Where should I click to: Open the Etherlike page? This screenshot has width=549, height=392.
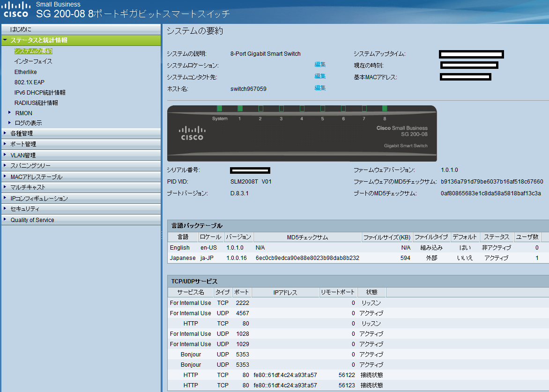pos(26,72)
